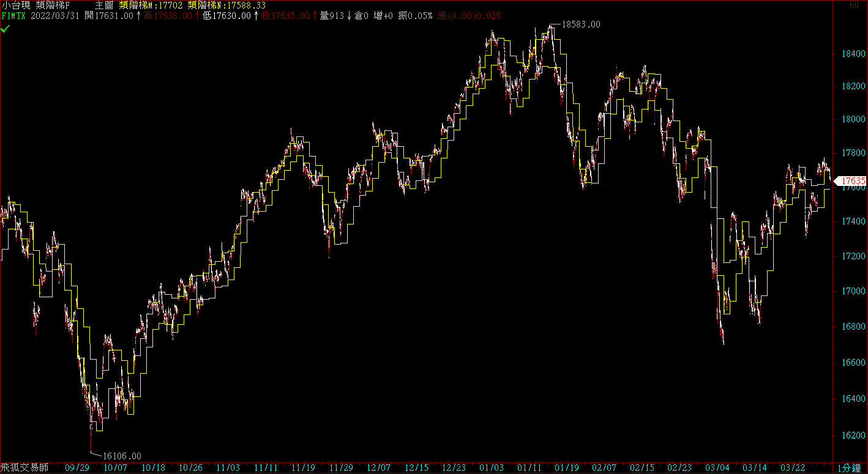The image size is (868, 474).
Task: Click the 11/11 date on time axis
Action: (266, 468)
